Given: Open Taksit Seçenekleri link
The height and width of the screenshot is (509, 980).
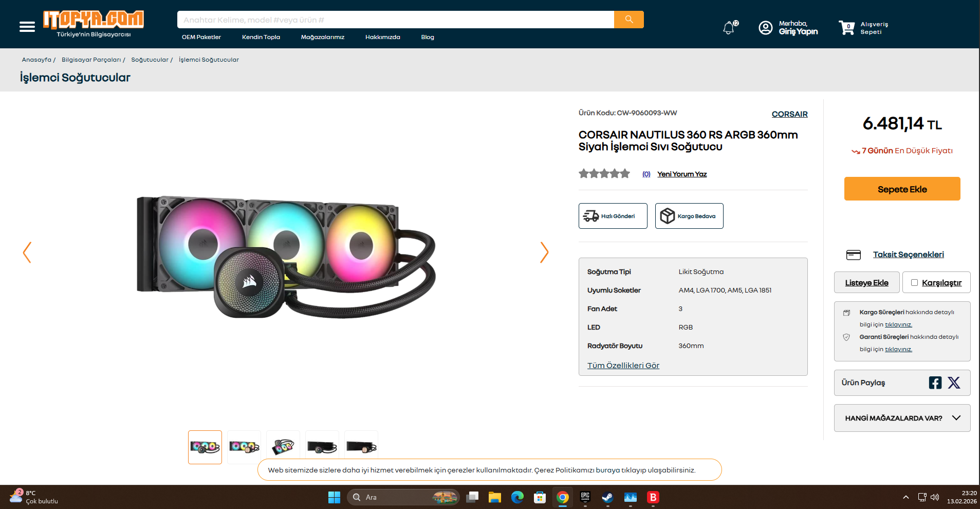Looking at the screenshot, I should point(908,254).
